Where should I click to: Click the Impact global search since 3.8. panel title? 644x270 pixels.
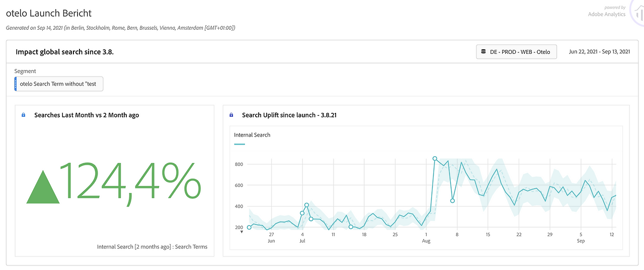64,52
